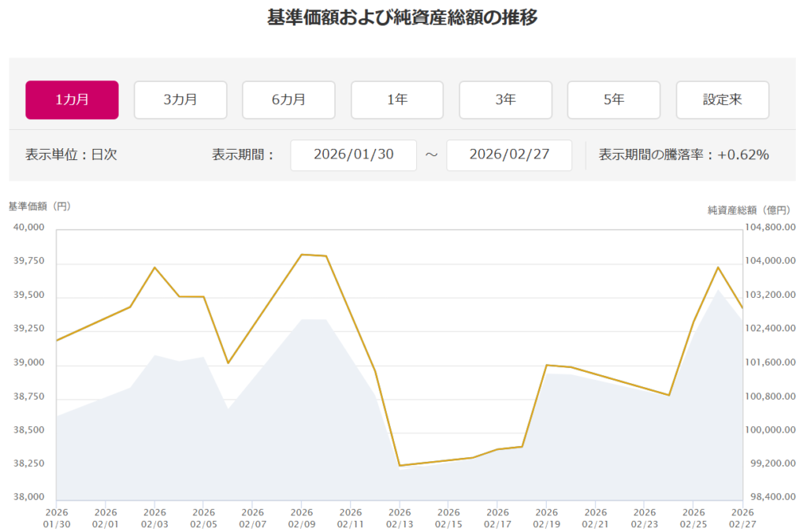Click the 設定来 period button
807x532 pixels.
(x=722, y=100)
